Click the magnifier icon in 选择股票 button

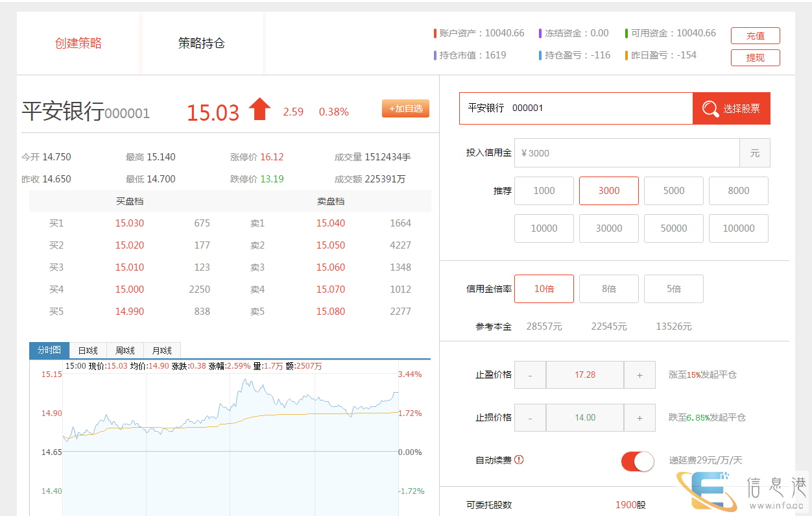click(710, 108)
